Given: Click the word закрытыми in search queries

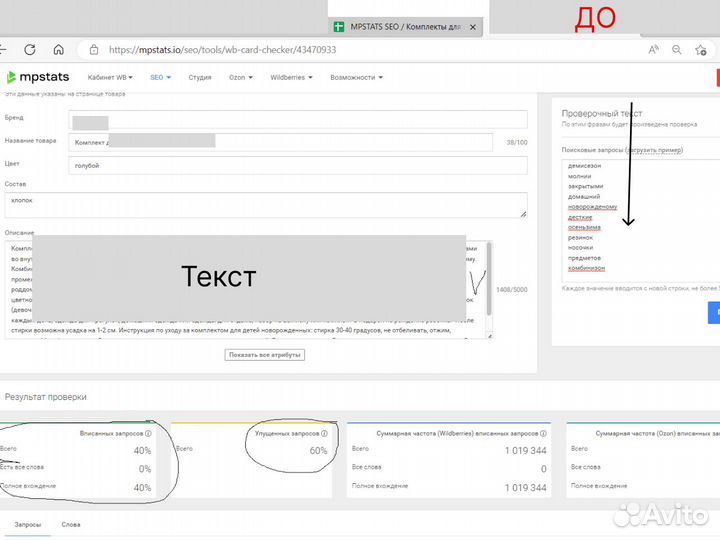Looking at the screenshot, I should pos(585,186).
